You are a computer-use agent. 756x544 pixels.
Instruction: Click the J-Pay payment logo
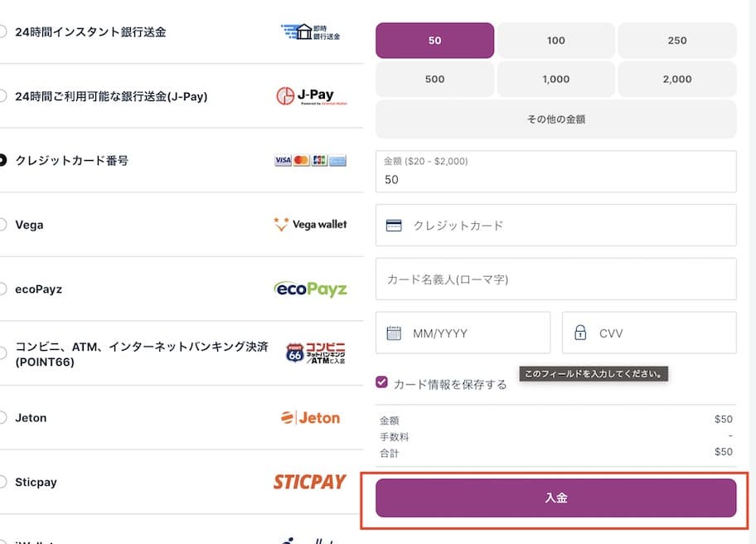(x=310, y=95)
